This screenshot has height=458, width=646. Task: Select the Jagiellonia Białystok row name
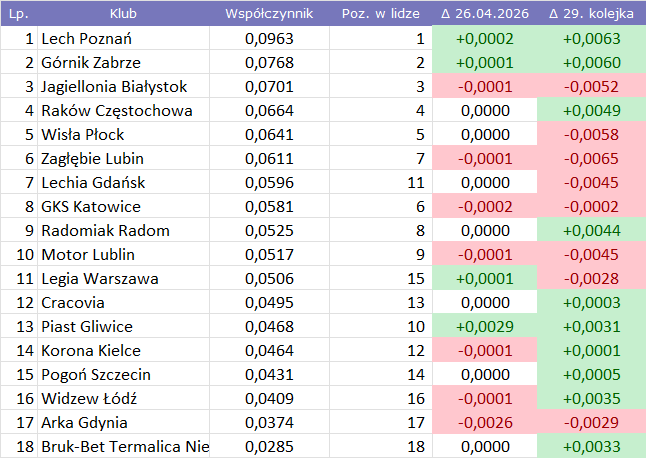point(123,87)
